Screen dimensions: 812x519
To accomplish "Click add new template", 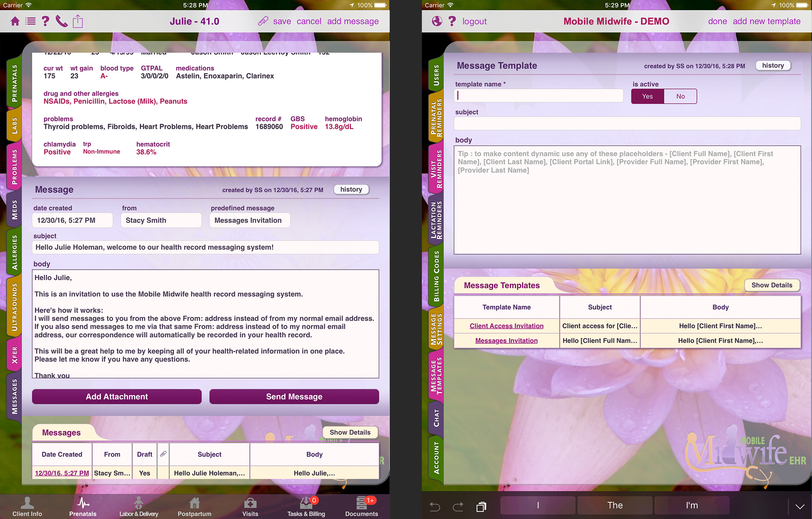I will (766, 21).
